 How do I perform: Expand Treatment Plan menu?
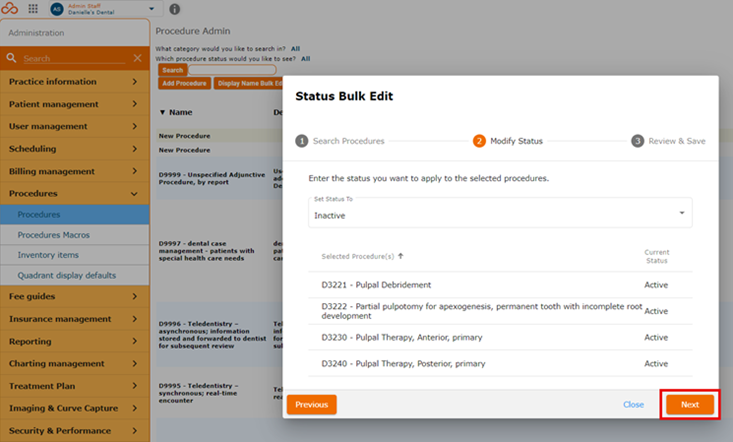click(75, 386)
